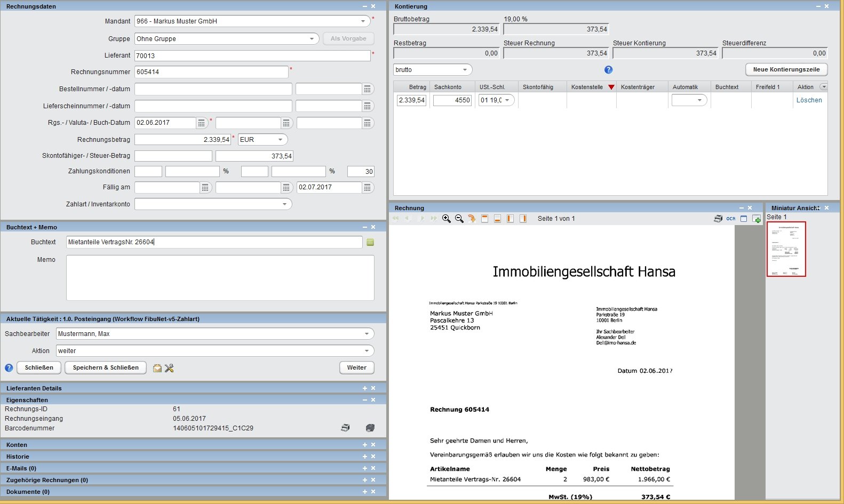Collapse the Eigenschaften panel
This screenshot has height=504, width=844.
(x=365, y=400)
